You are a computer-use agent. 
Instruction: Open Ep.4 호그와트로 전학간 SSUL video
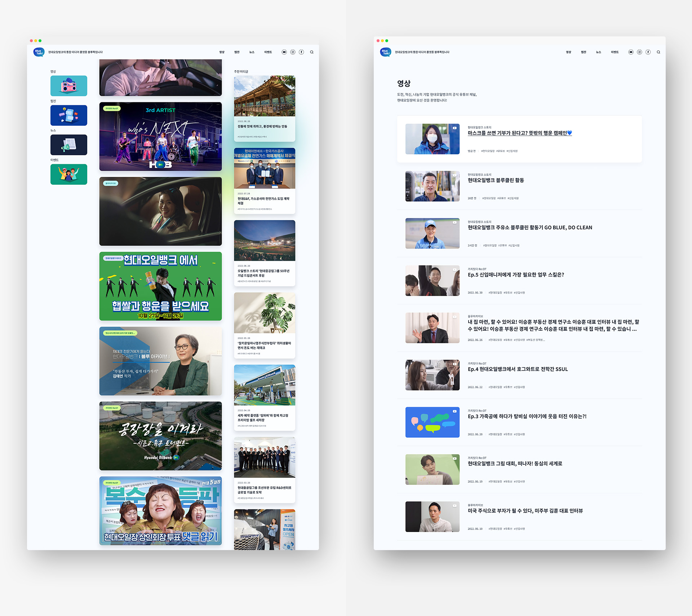tap(518, 369)
